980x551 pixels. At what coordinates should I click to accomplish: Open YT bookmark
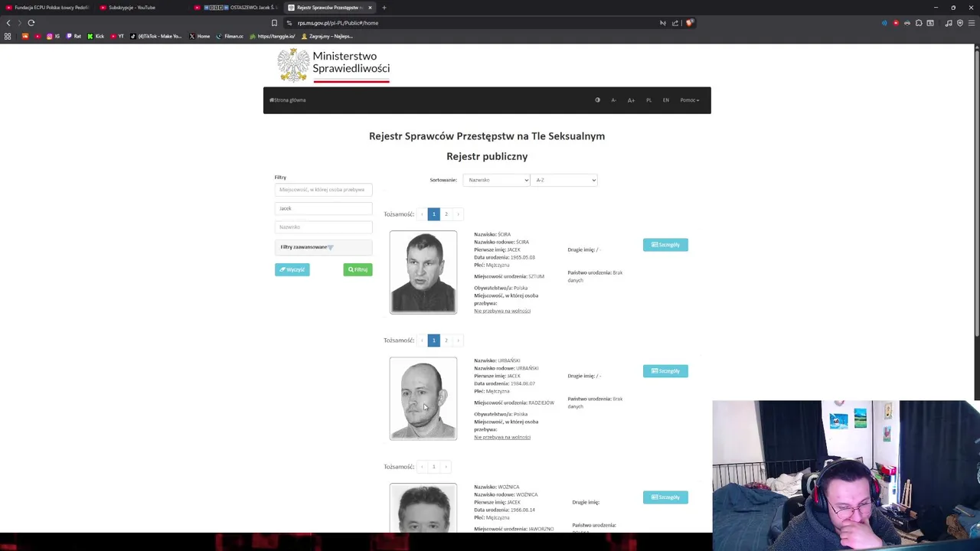(117, 37)
